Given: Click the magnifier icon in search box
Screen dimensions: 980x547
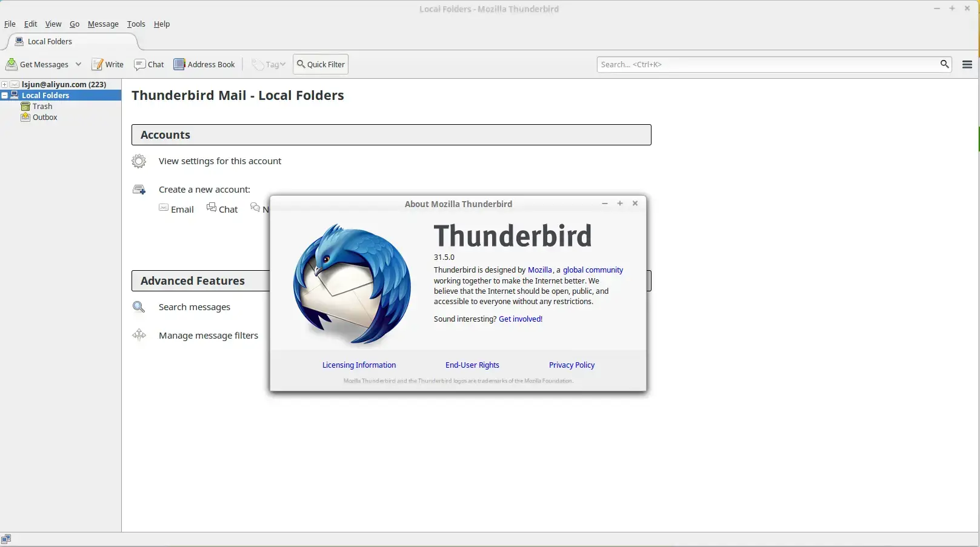Looking at the screenshot, I should pos(944,64).
